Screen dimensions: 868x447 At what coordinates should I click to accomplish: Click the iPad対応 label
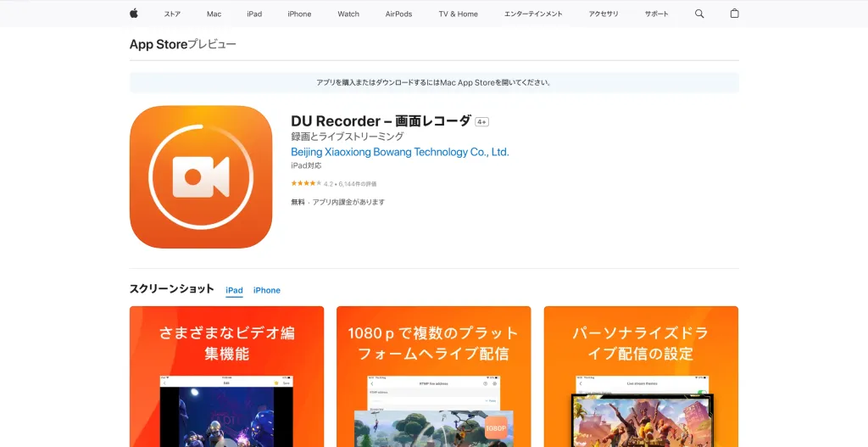pos(306,165)
